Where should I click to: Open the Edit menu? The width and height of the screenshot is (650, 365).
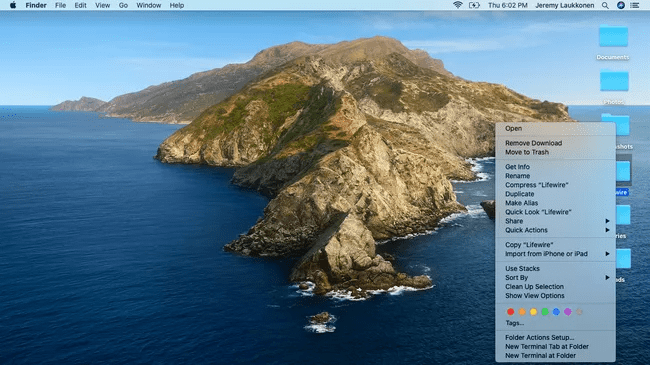pos(80,5)
